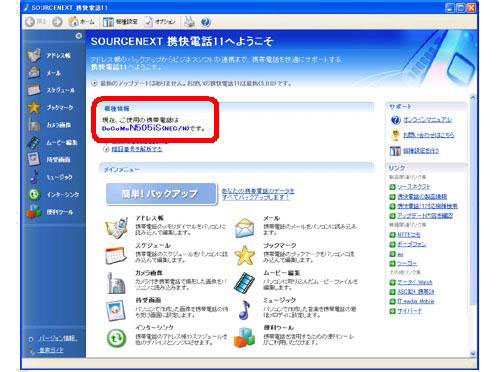Open the ツーカー link
Screen dimensions: 500x372
pyautogui.click(x=407, y=263)
